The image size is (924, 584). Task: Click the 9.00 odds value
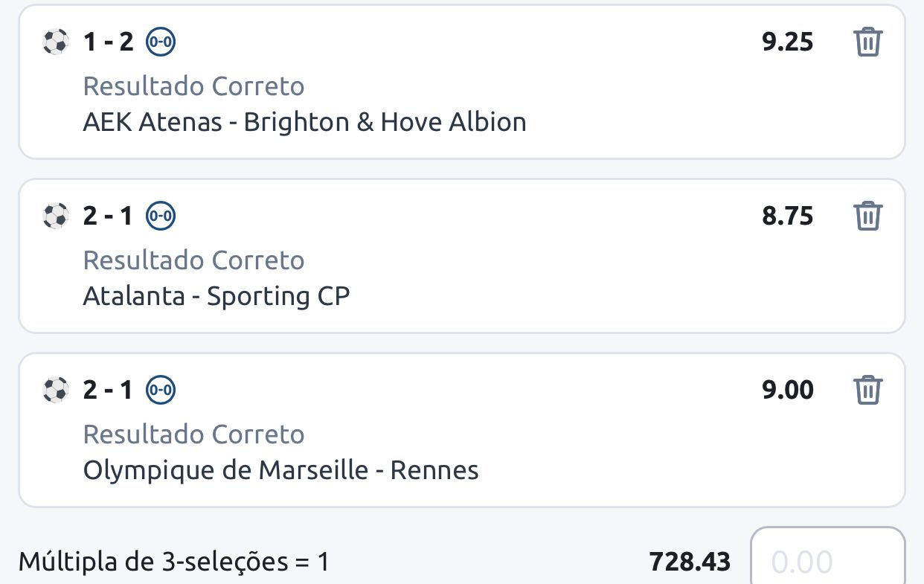click(788, 390)
